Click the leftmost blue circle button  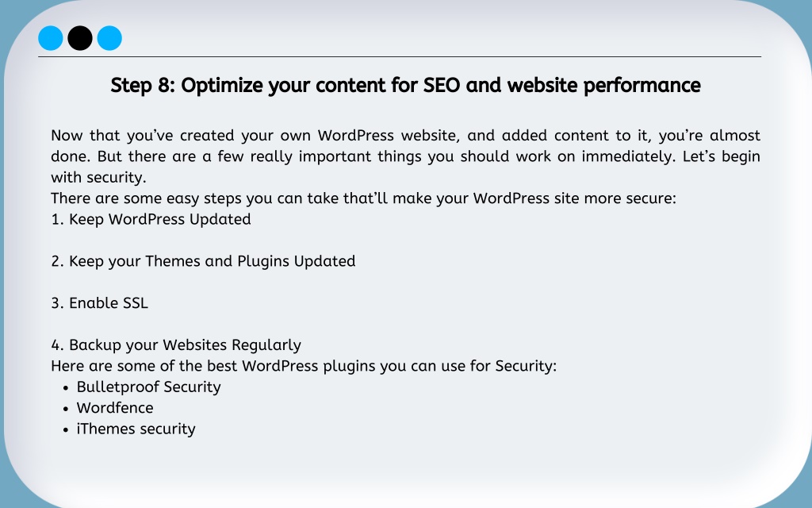point(51,38)
